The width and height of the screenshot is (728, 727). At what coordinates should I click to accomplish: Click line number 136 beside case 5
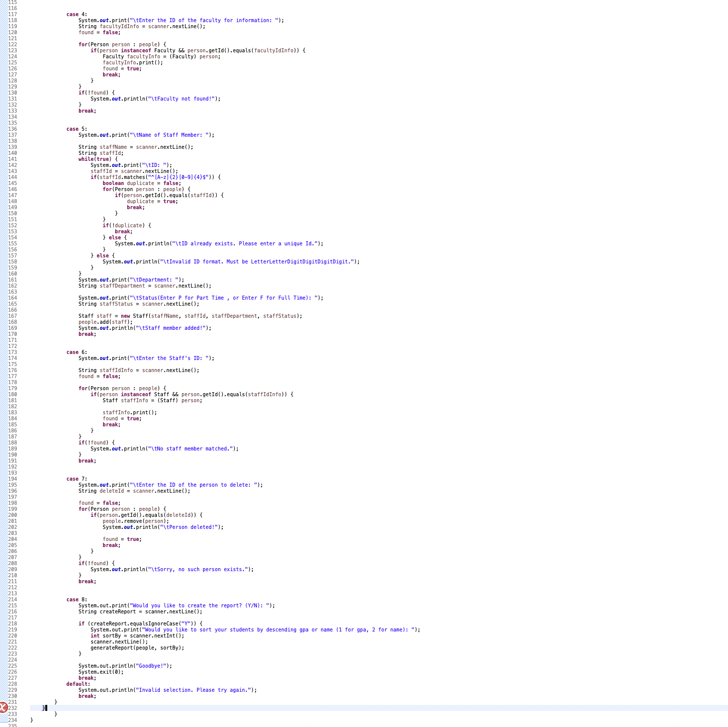tap(13, 129)
